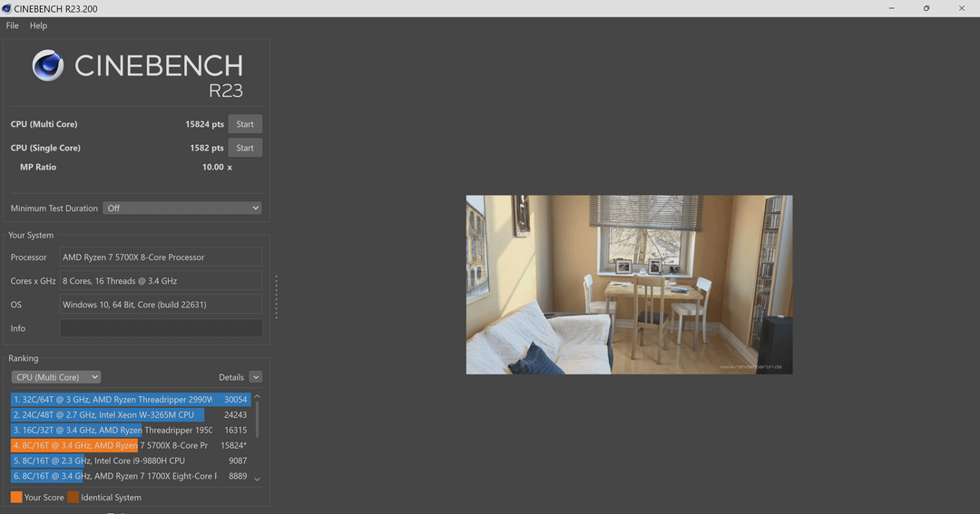Viewport: 980px width, 514px height.
Task: Click the 15824 pts multi core score
Action: (204, 124)
